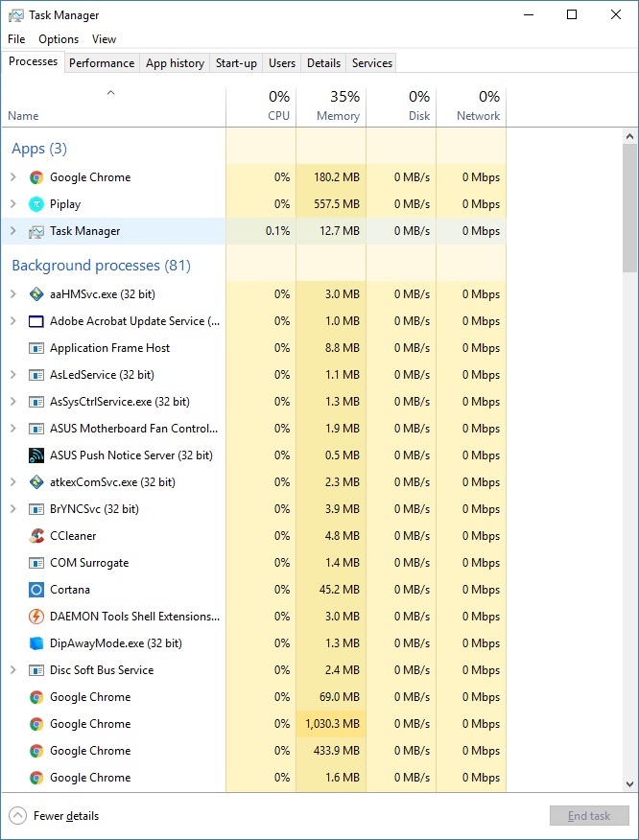
Task: Sort by the Disk column header
Action: (401, 107)
